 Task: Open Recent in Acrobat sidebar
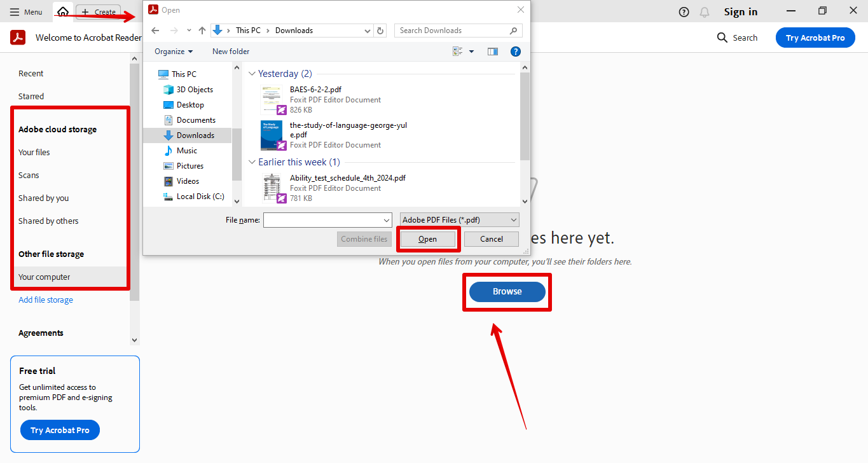[x=31, y=74]
